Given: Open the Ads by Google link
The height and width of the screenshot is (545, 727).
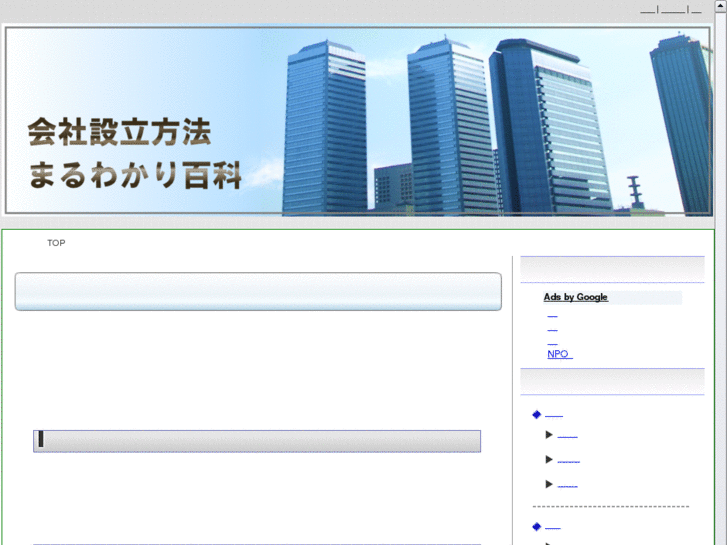Looking at the screenshot, I should [x=575, y=297].
